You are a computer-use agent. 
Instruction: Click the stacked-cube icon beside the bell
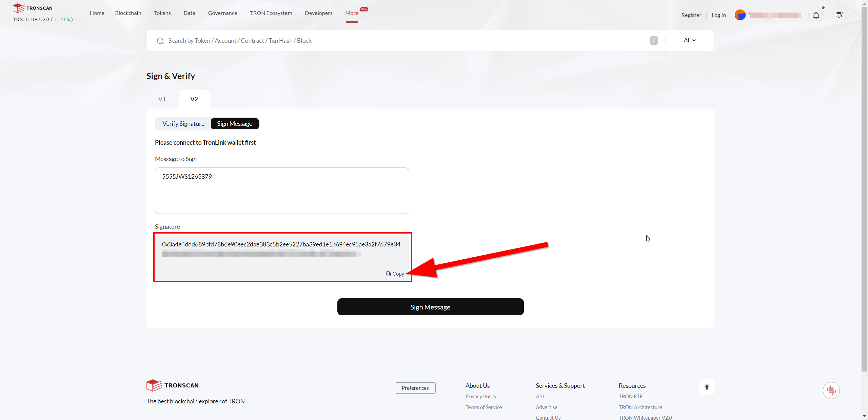tap(839, 15)
